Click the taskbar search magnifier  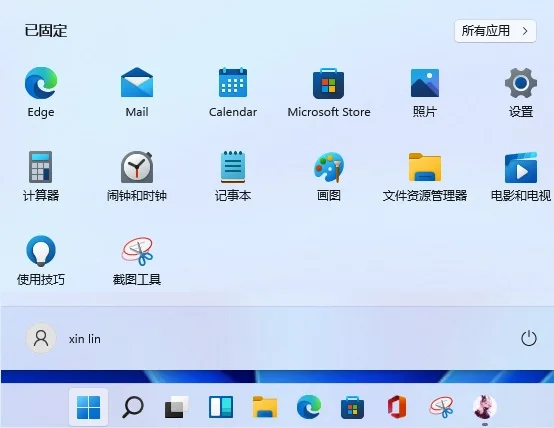coord(132,407)
